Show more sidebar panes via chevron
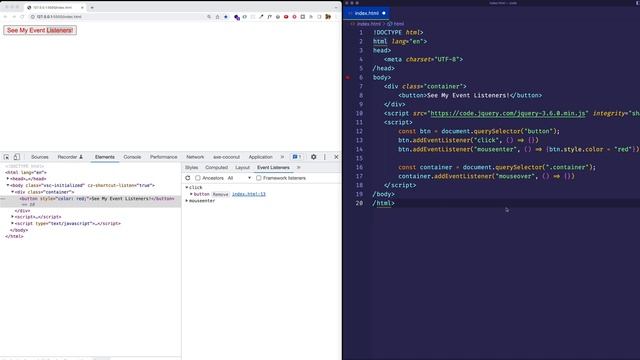640x360 pixels. click(299, 167)
